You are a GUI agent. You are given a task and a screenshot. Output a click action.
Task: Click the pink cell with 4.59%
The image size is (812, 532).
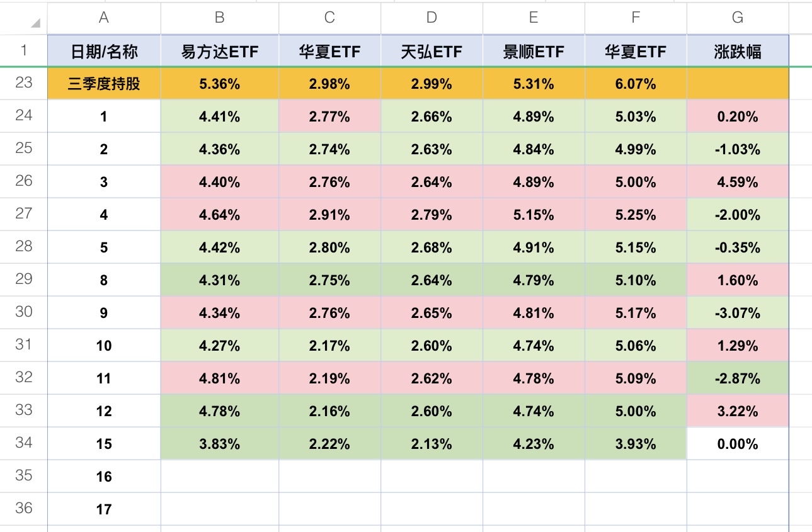(738, 182)
